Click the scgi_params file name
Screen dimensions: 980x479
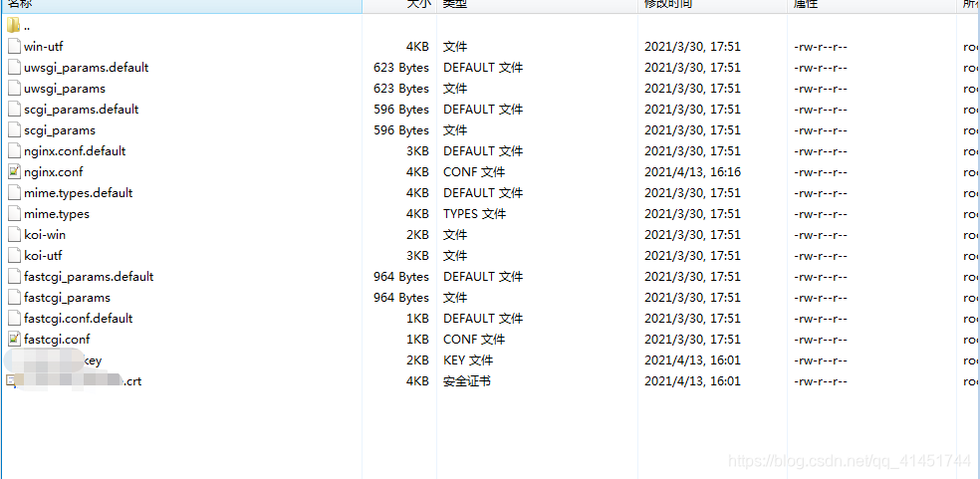point(60,130)
